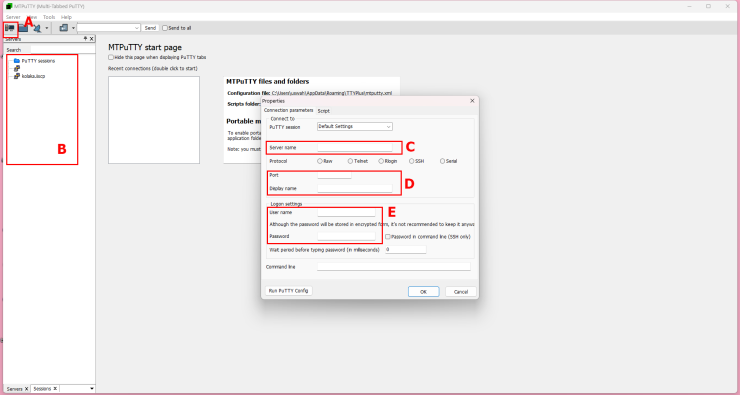Open the Tools menu
The width and height of the screenshot is (740, 395).
pos(49,17)
